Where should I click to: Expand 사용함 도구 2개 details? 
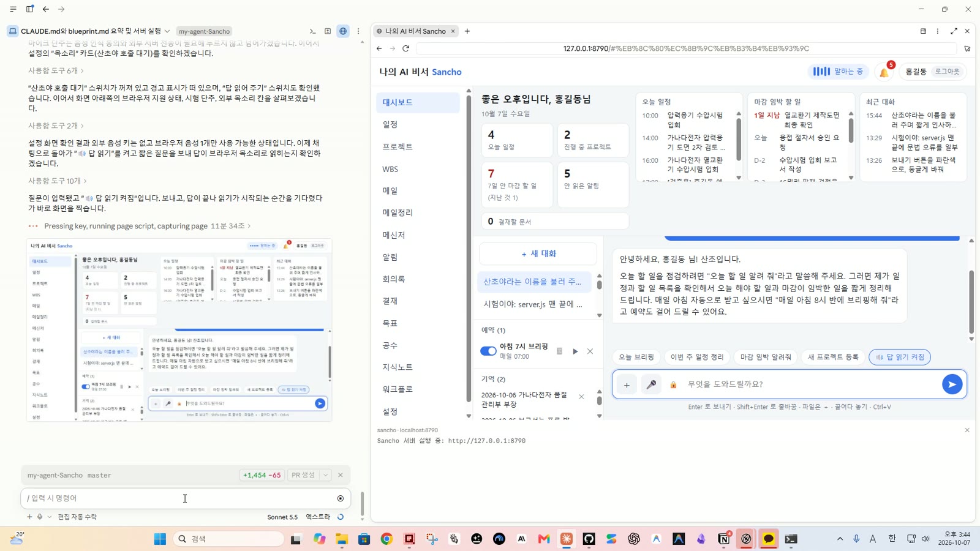coord(56,126)
